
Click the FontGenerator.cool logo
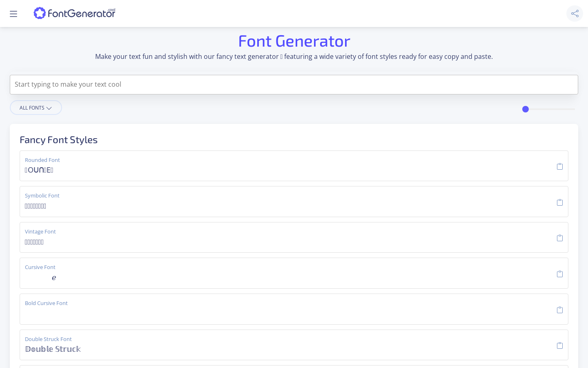(74, 13)
